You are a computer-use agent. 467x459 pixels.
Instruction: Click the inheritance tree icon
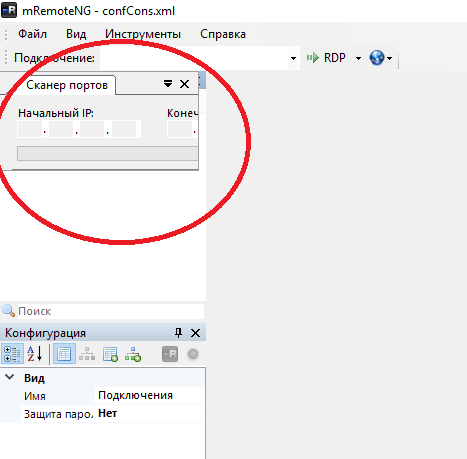[87, 354]
